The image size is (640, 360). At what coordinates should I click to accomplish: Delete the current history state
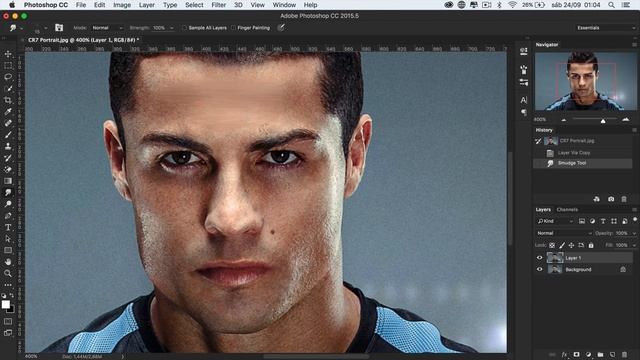624,199
